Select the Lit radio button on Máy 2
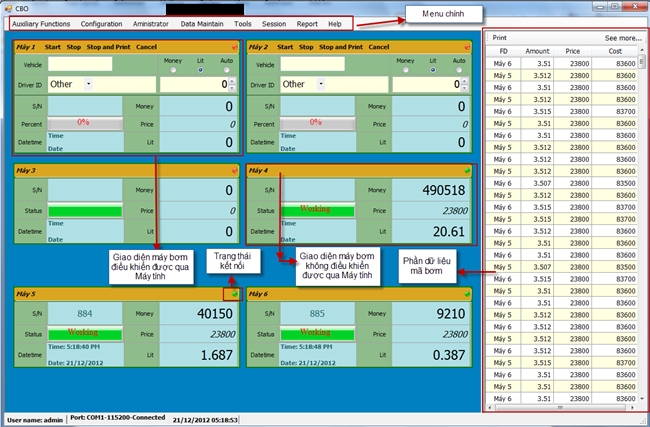Image resolution: width=650 pixels, height=427 pixels. (432, 70)
